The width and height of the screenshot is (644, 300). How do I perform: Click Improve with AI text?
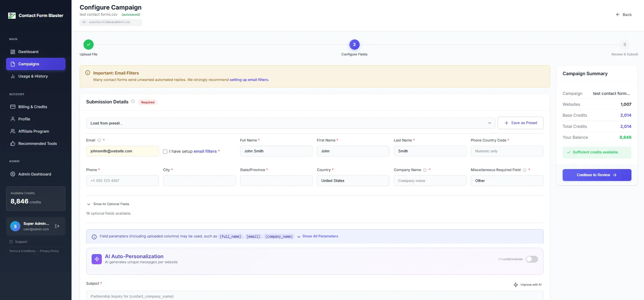[531, 285]
